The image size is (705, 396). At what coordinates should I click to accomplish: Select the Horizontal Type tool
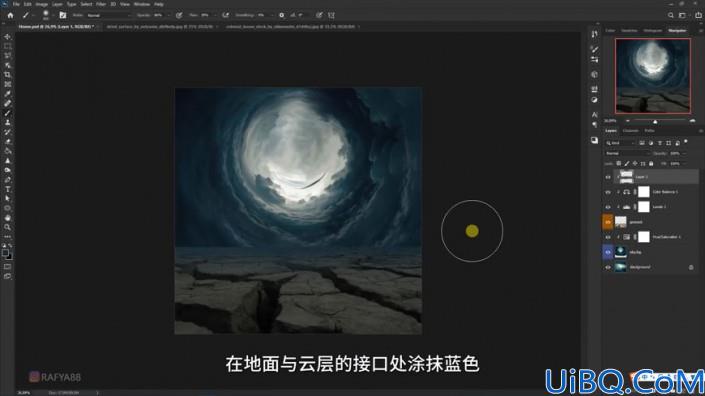[8, 189]
